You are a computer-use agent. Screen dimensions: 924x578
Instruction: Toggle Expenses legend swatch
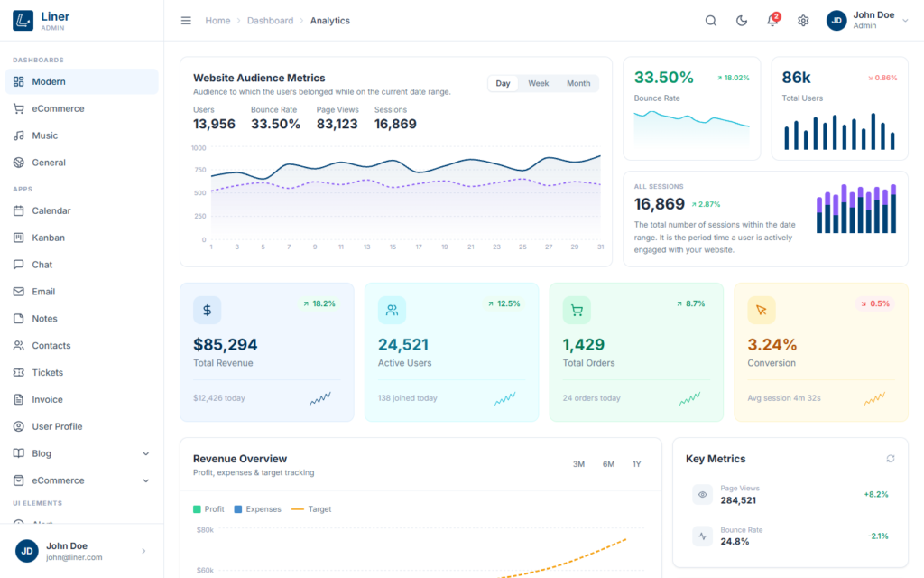pyautogui.click(x=238, y=509)
